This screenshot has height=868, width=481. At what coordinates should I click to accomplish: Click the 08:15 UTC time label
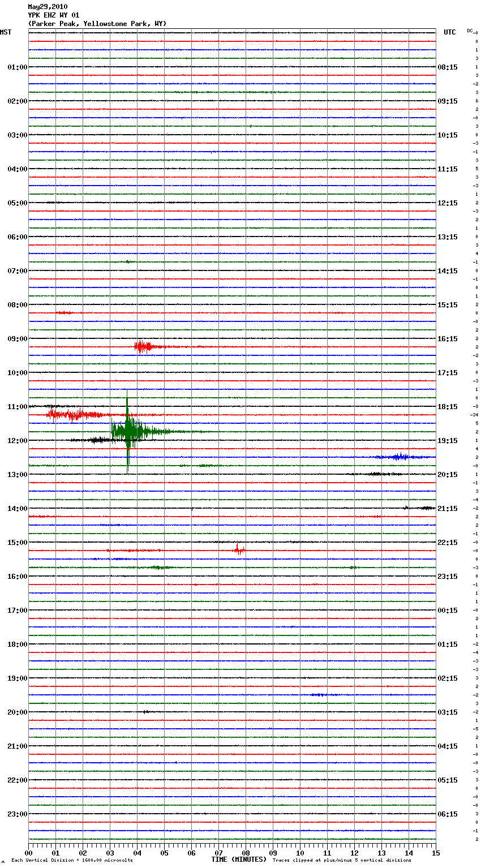pyautogui.click(x=448, y=67)
